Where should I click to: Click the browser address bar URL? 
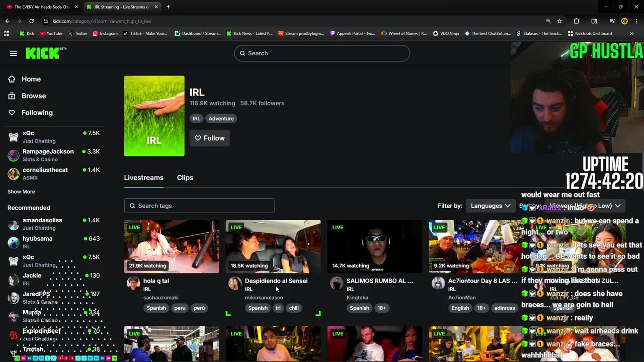(102, 21)
